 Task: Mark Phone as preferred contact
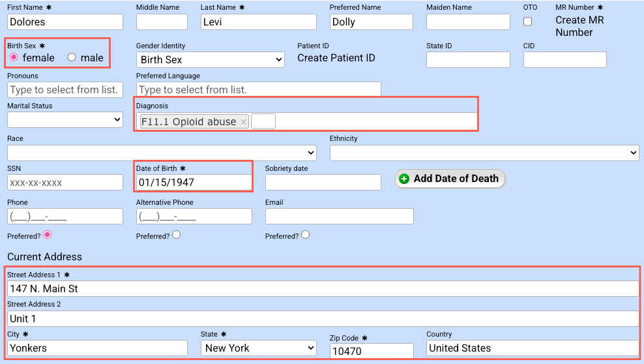click(x=47, y=235)
